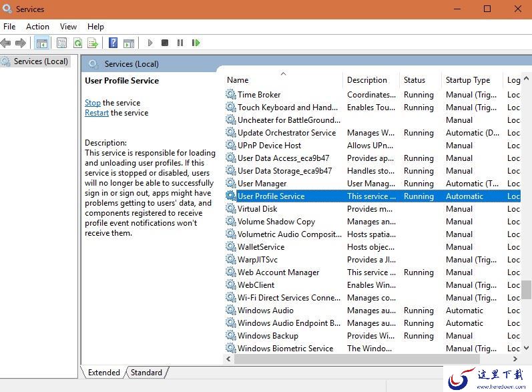Sort by the Startup Type column header
This screenshot has height=392, width=532.
point(472,80)
